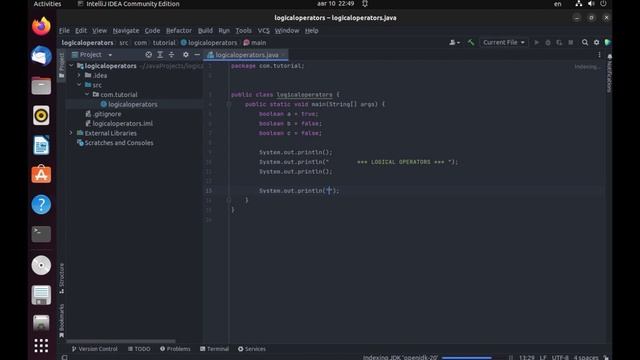
Task: Click UTF-8 encoding in status bar
Action: pos(560,358)
